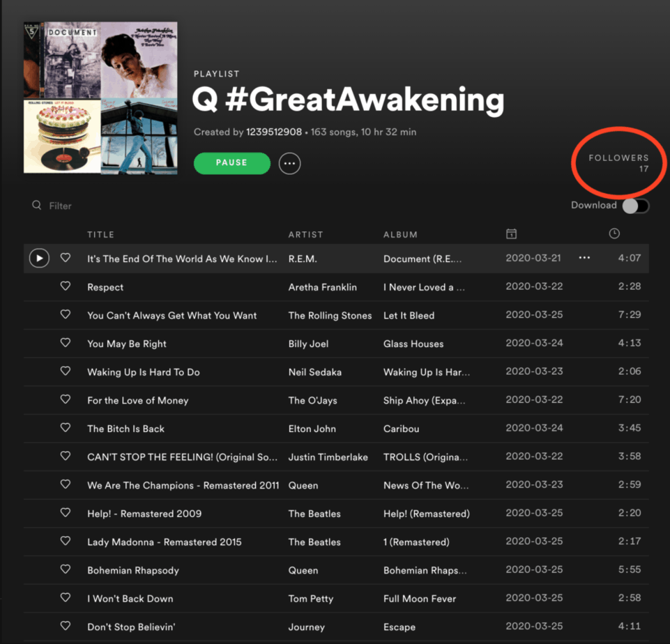670x644 pixels.
Task: Open artist Billy Joel
Action: pos(309,344)
